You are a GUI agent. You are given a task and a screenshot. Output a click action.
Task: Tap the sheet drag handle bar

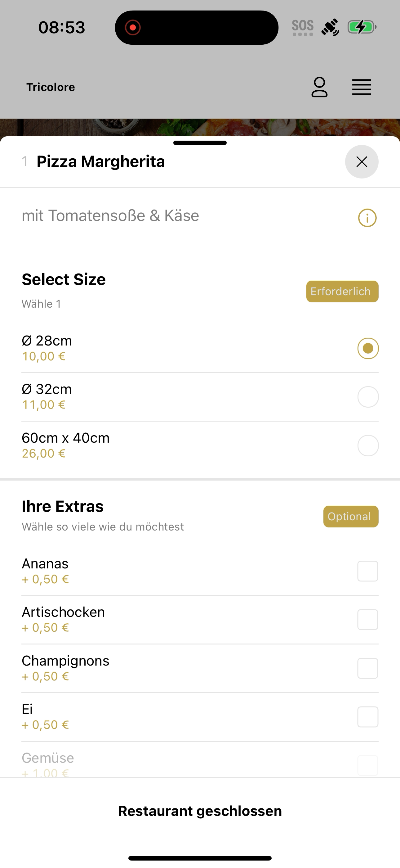pos(200,143)
